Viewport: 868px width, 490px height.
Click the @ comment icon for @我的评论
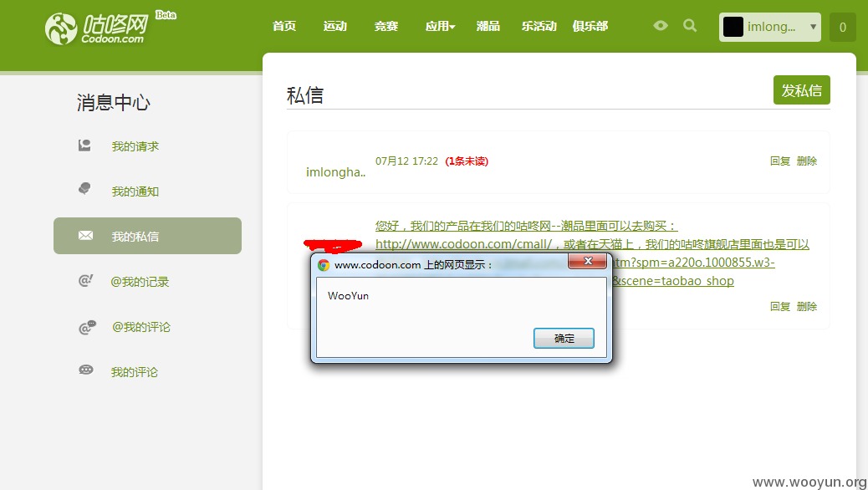[87, 327]
